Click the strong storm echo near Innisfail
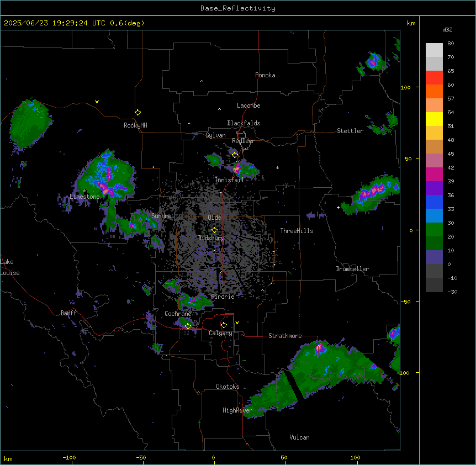The image size is (476, 465). point(237,168)
